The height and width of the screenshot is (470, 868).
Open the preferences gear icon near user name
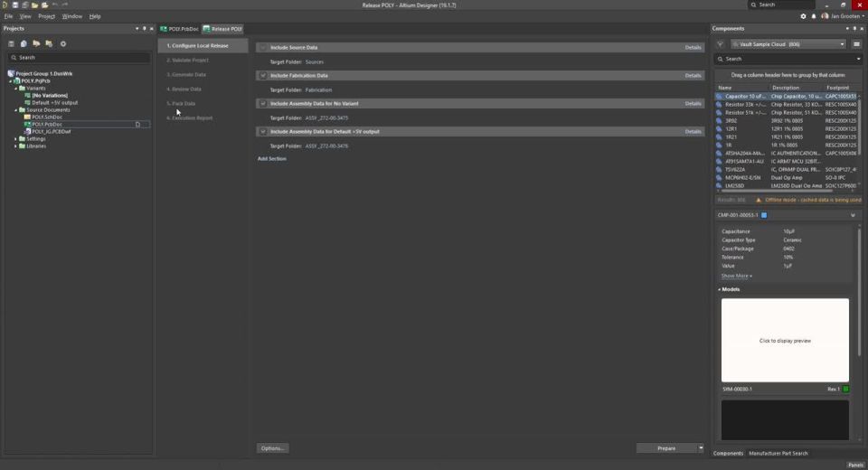click(x=803, y=16)
